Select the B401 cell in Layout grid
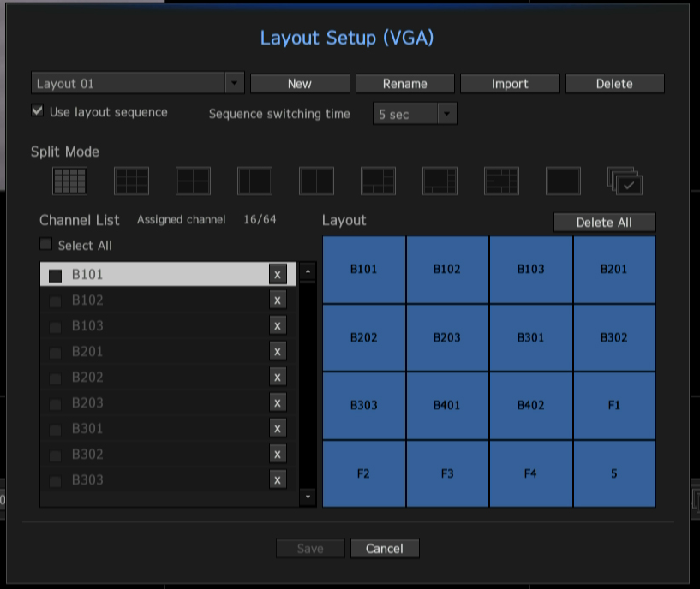The height and width of the screenshot is (589, 700). click(x=447, y=406)
